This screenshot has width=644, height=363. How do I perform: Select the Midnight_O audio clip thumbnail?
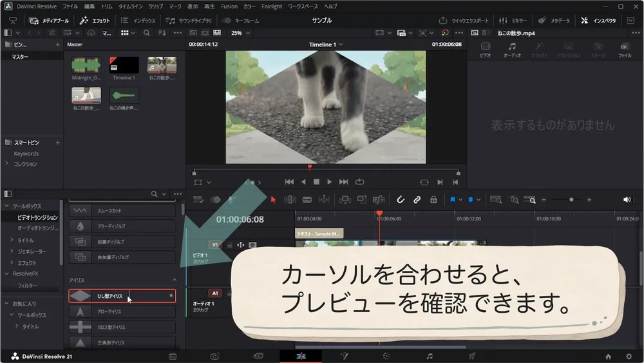86,65
